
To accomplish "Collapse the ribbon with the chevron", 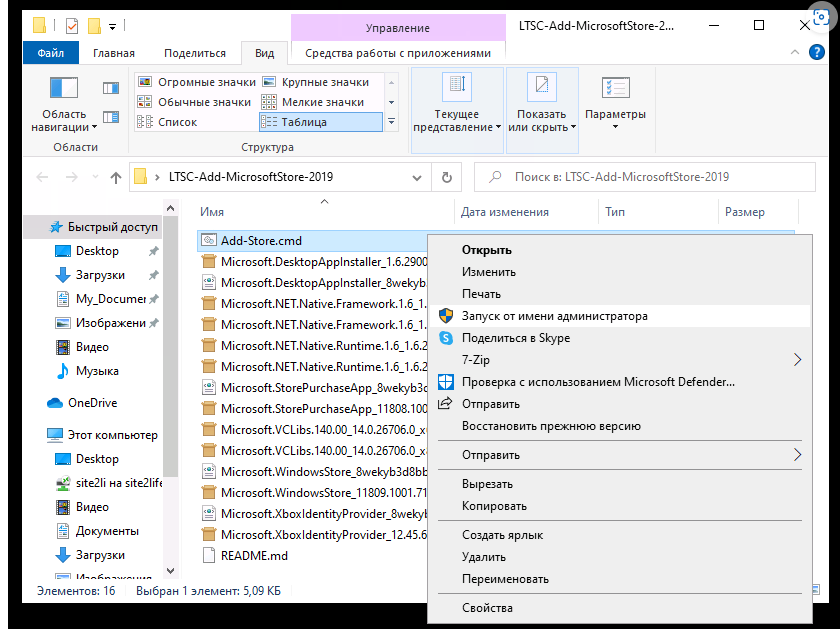I will pos(795,52).
